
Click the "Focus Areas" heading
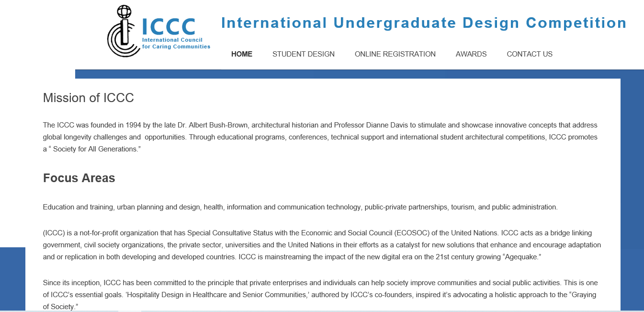[x=79, y=178]
